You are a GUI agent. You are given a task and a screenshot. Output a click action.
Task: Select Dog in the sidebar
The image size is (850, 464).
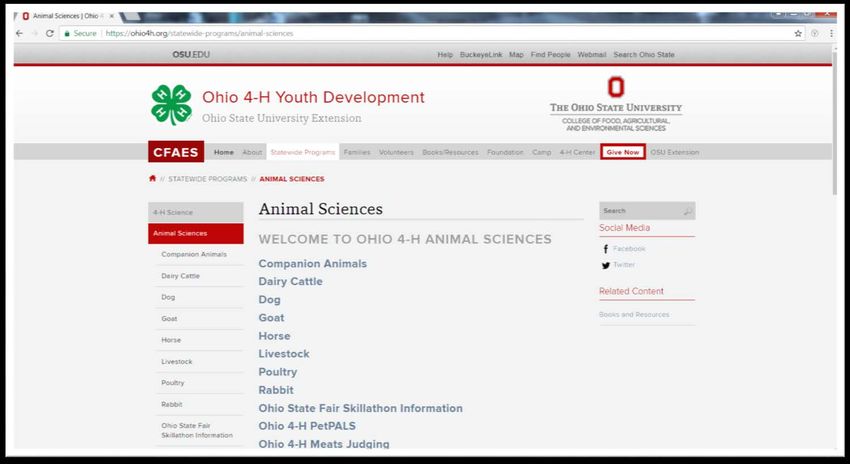[x=168, y=297]
